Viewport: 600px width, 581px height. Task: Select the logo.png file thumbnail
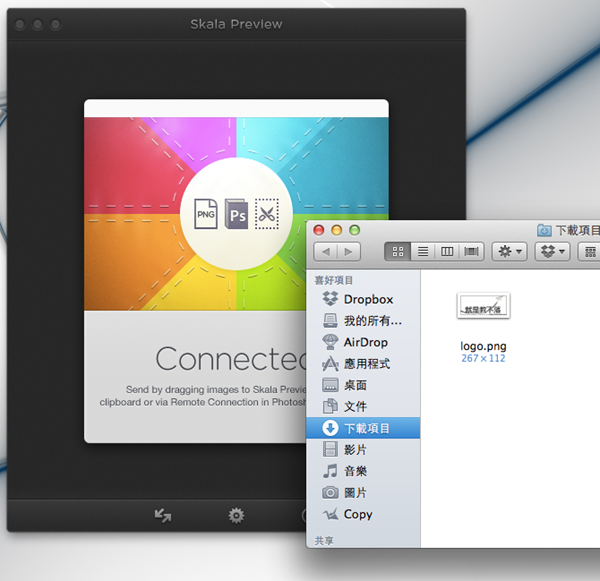483,307
